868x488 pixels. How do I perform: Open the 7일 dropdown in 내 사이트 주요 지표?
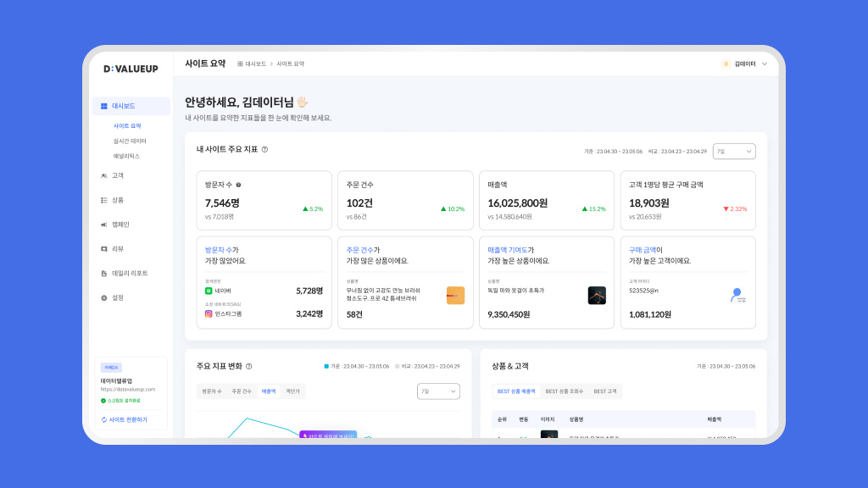[734, 152]
